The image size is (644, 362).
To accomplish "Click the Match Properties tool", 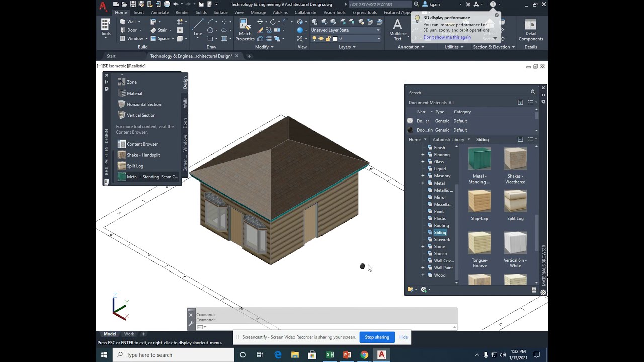I will click(x=245, y=30).
